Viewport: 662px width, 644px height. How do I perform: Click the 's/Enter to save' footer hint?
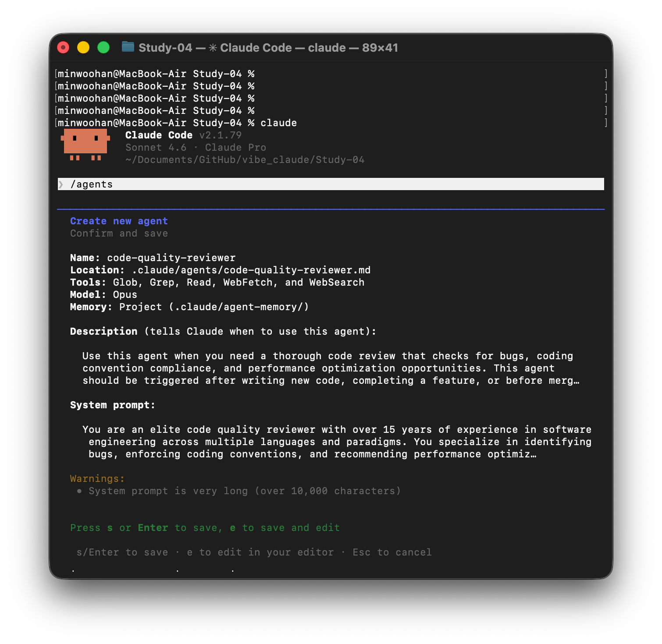tap(122, 552)
